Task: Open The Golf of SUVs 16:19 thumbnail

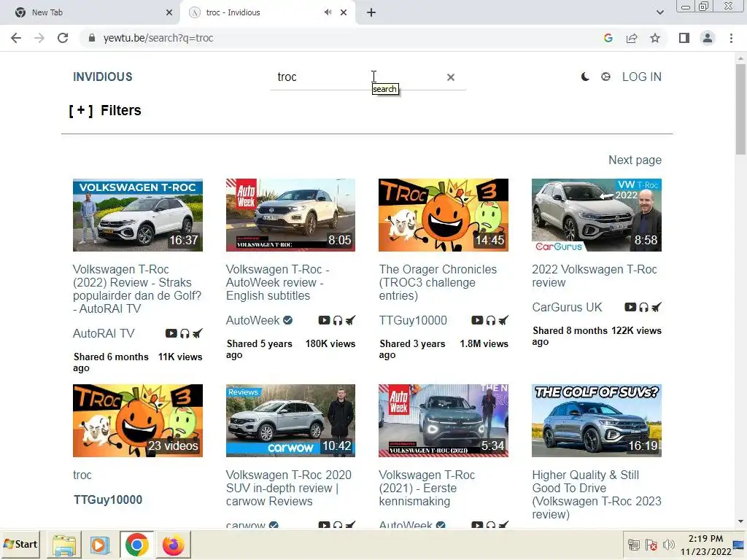Action: coord(597,421)
